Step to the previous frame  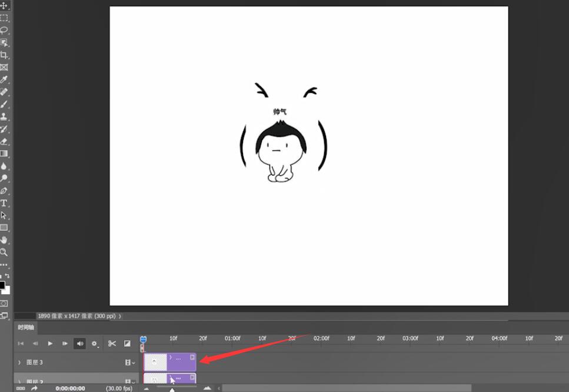click(x=35, y=343)
